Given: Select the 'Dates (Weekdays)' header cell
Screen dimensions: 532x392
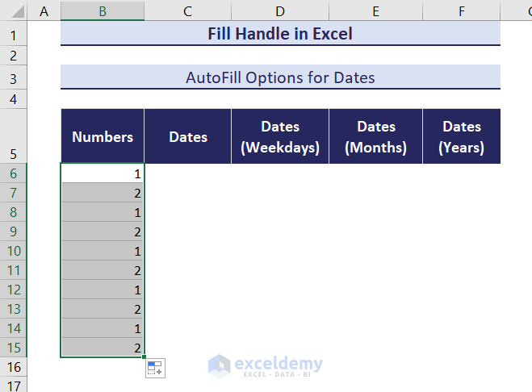Looking at the screenshot, I should [280, 137].
